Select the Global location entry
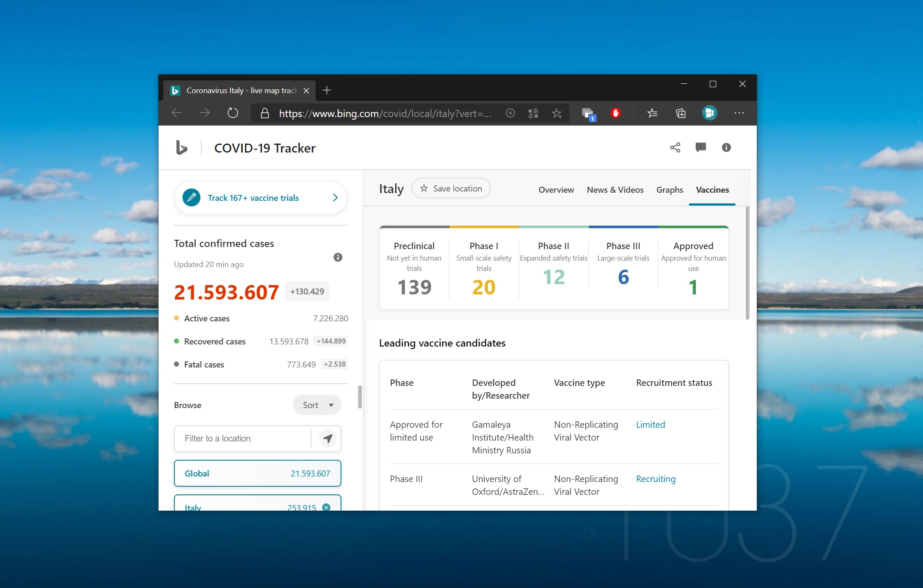This screenshot has height=588, width=923. point(258,473)
